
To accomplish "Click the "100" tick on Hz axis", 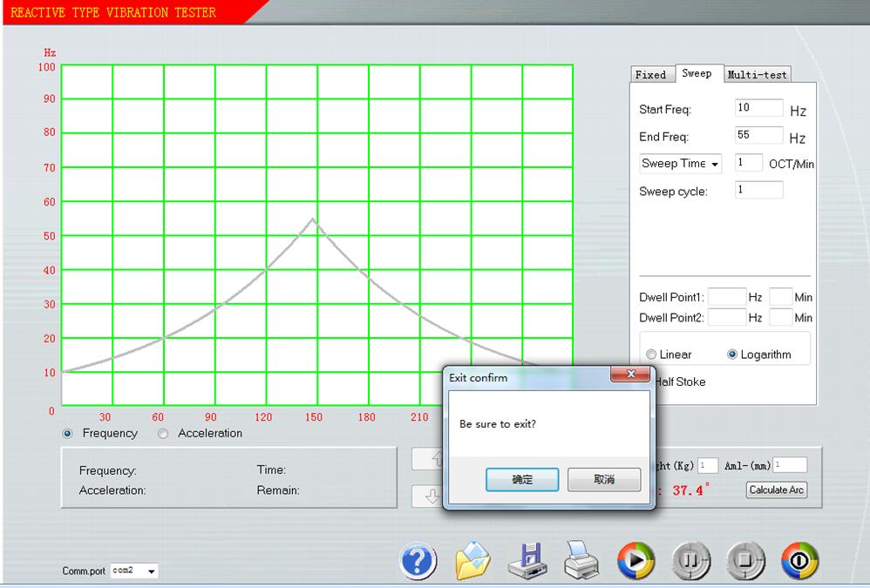I will coord(46,67).
